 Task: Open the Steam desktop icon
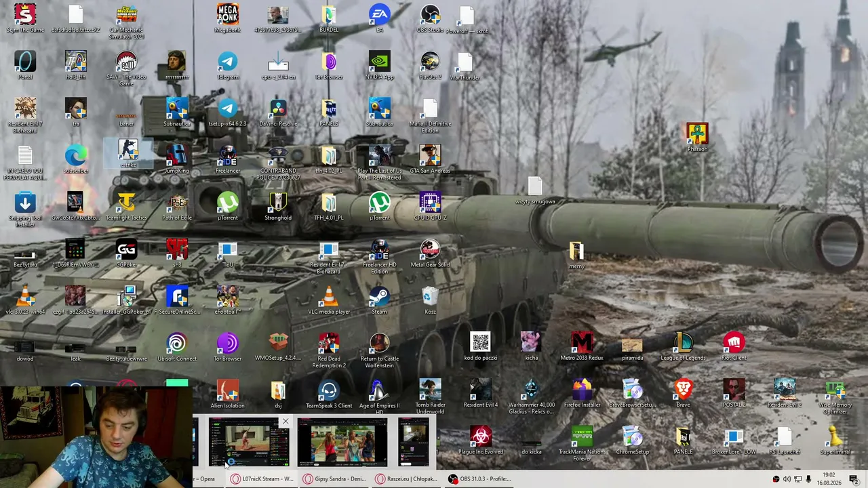379,300
